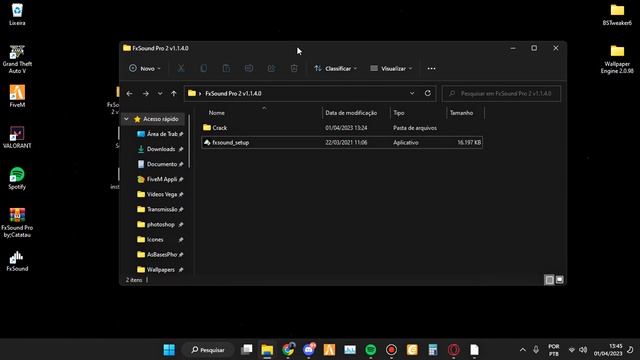640x360 pixels.
Task: Open Icones folder in sidebar
Action: (x=160, y=240)
